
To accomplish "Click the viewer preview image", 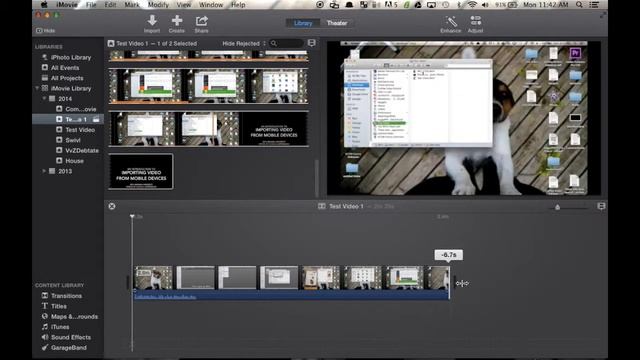I will 464,118.
